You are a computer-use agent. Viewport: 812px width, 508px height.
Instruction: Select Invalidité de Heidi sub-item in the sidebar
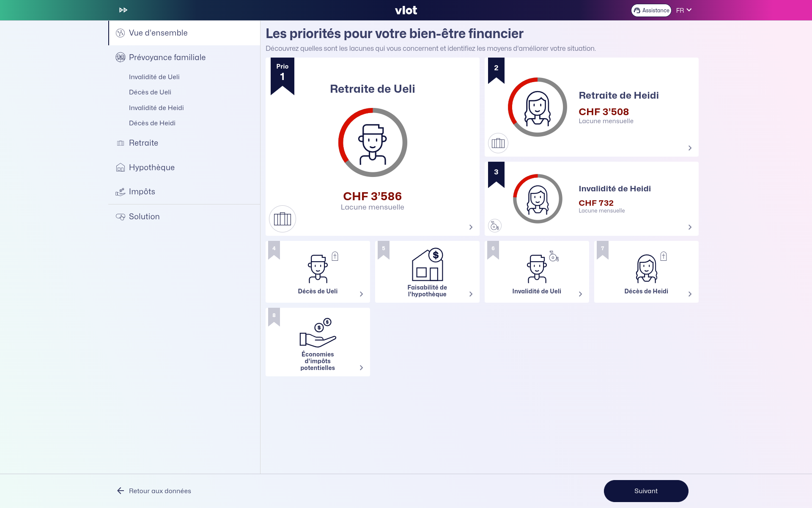(x=156, y=108)
